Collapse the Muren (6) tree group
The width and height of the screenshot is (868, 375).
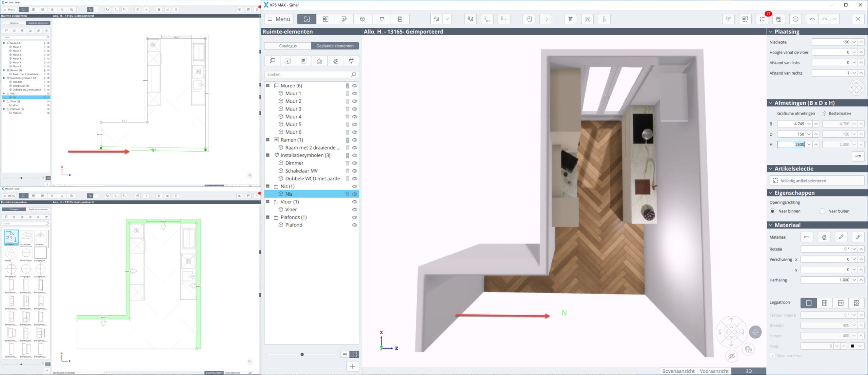pos(268,85)
